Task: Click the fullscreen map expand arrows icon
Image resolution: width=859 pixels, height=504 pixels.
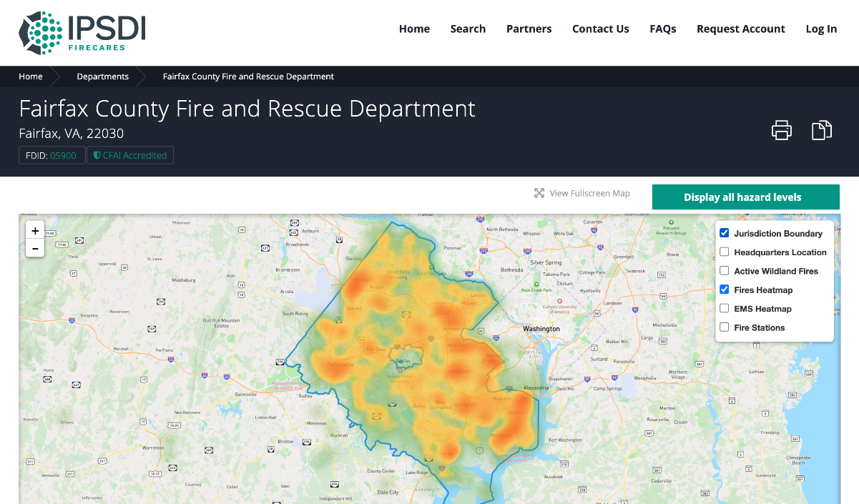Action: pos(539,192)
